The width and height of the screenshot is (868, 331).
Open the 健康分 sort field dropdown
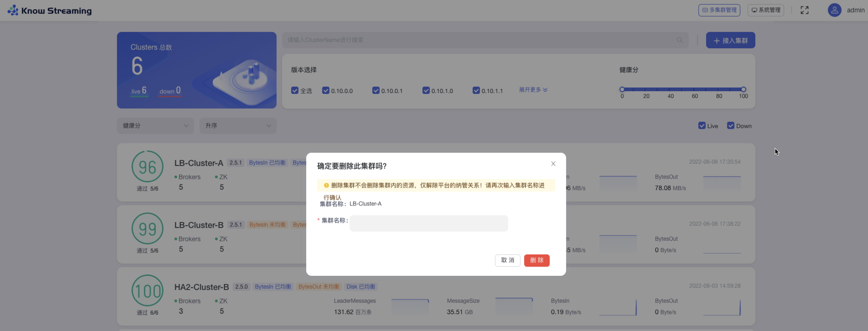[155, 126]
